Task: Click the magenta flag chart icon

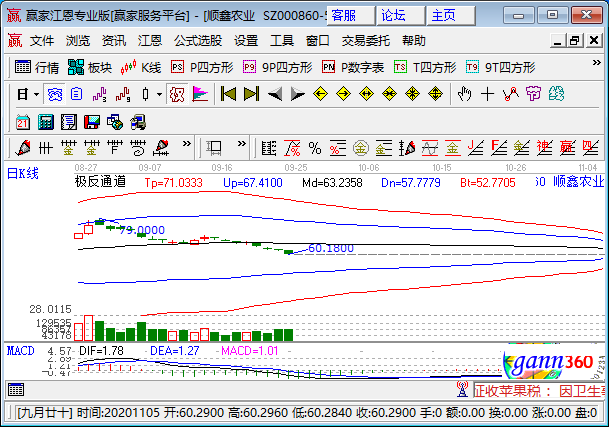Action: point(200,94)
